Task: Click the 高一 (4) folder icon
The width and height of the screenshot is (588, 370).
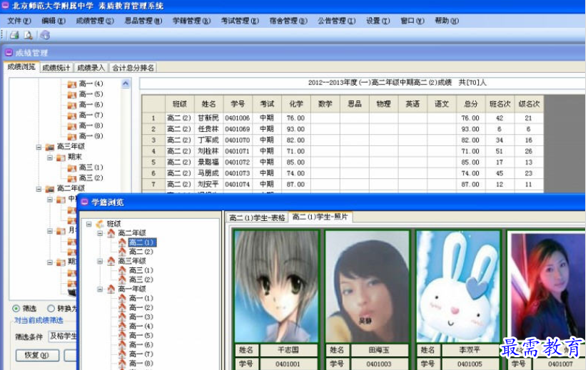Action: pos(72,84)
